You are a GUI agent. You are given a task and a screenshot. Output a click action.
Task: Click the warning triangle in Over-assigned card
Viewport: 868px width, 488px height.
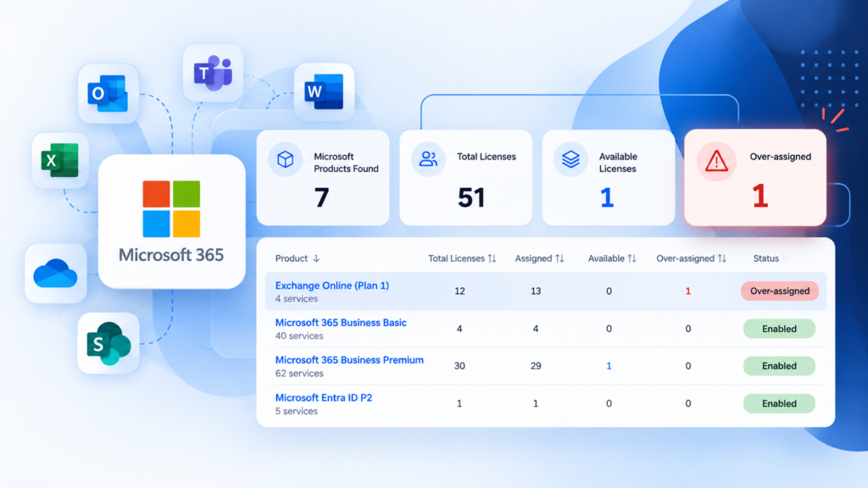[x=716, y=161]
